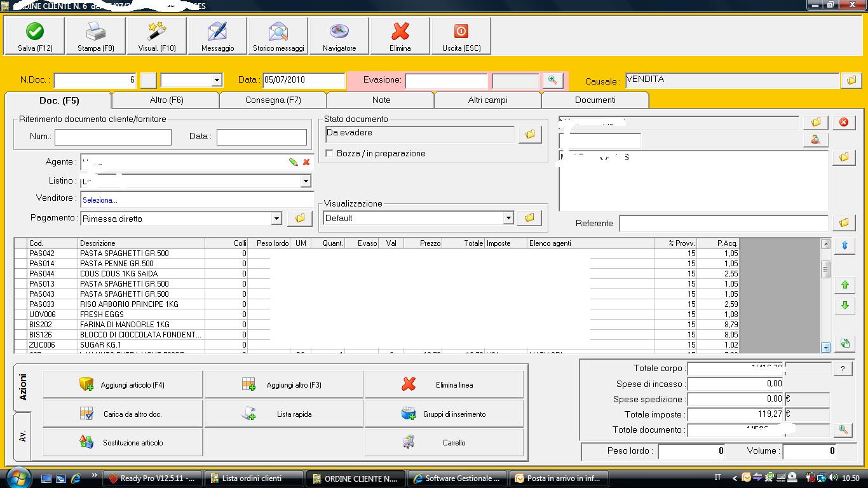This screenshot has height=488, width=868.
Task: Open Visual. (F10) preview wand
Action: coord(156,32)
